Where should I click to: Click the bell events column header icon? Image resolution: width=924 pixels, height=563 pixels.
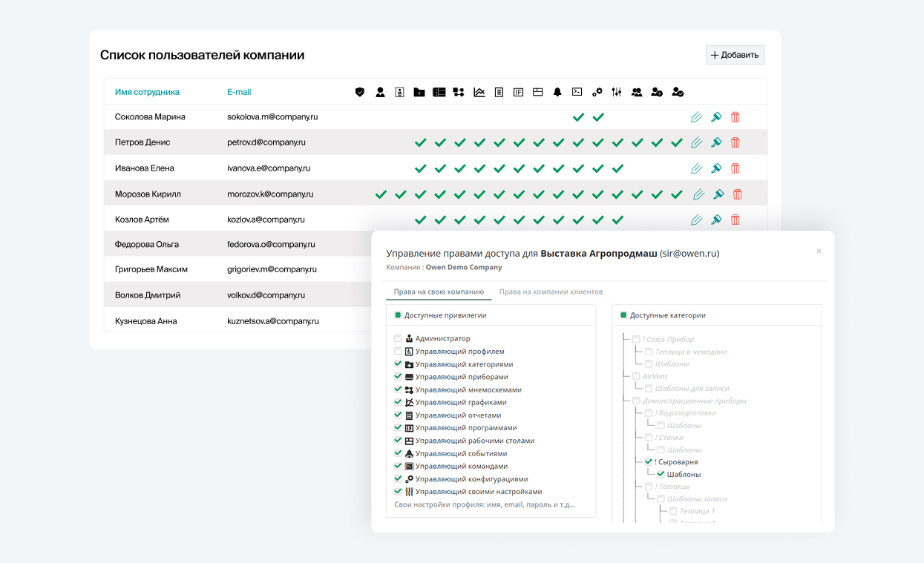557,92
